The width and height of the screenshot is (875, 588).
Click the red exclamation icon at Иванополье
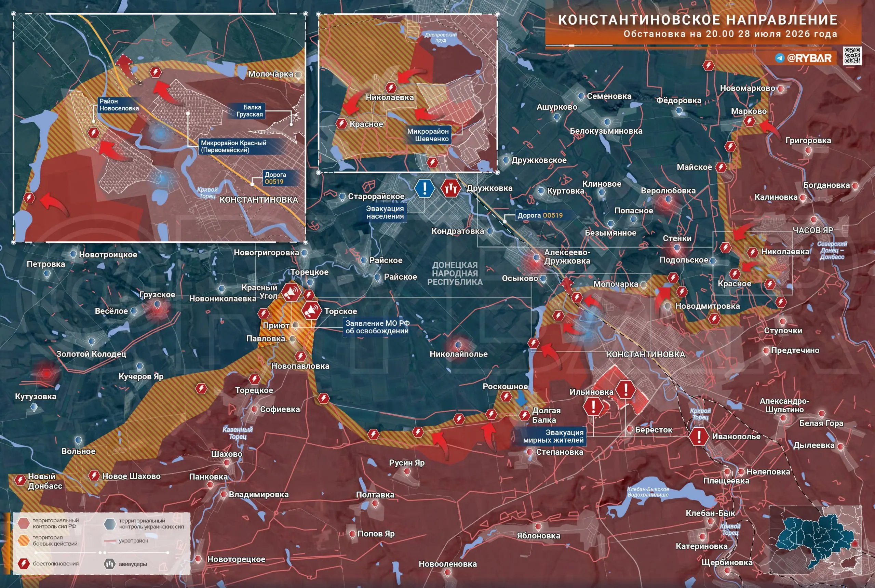(699, 437)
